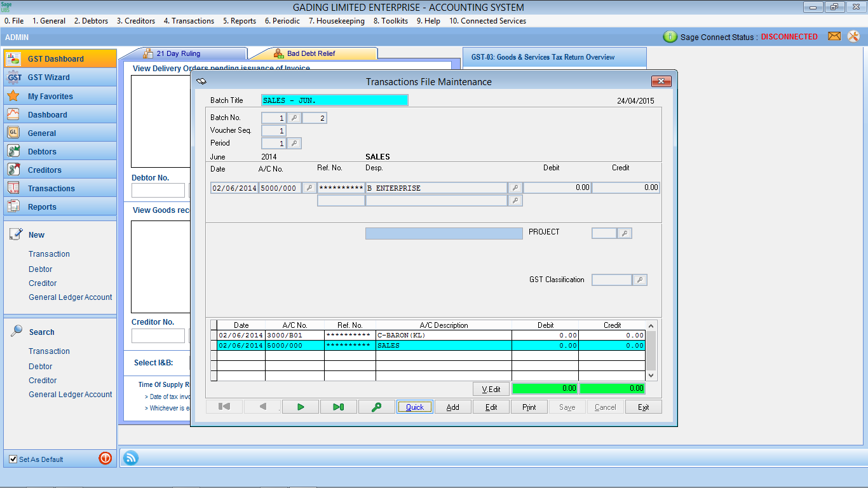Open General ledger sidebar item
The width and height of the screenshot is (868, 488).
click(60, 133)
